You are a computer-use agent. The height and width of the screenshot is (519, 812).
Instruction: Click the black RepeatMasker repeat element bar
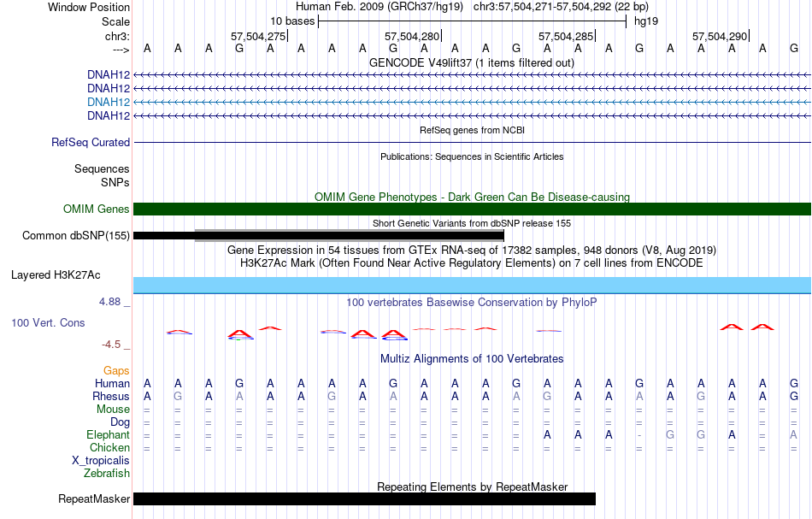(x=365, y=498)
